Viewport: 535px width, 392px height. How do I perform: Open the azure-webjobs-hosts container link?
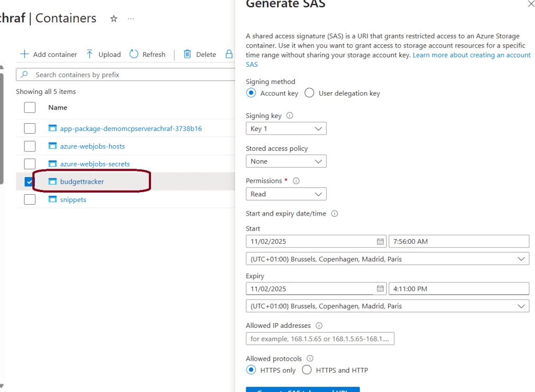[92, 146]
